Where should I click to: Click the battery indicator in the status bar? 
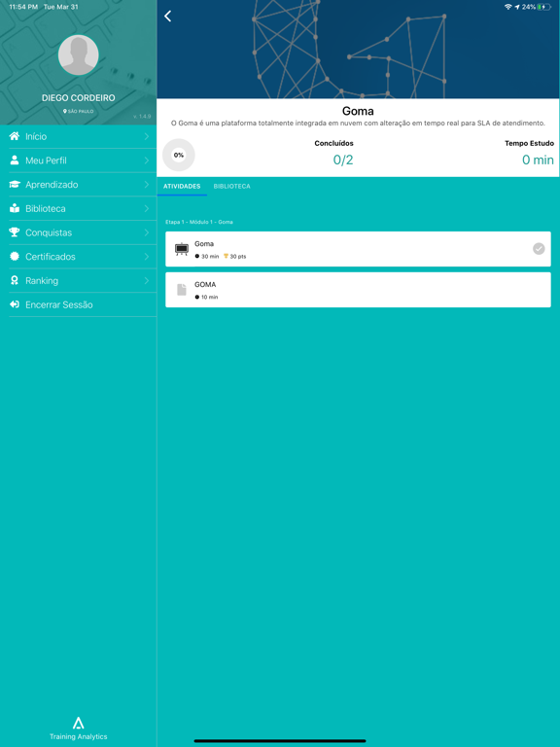[544, 7]
